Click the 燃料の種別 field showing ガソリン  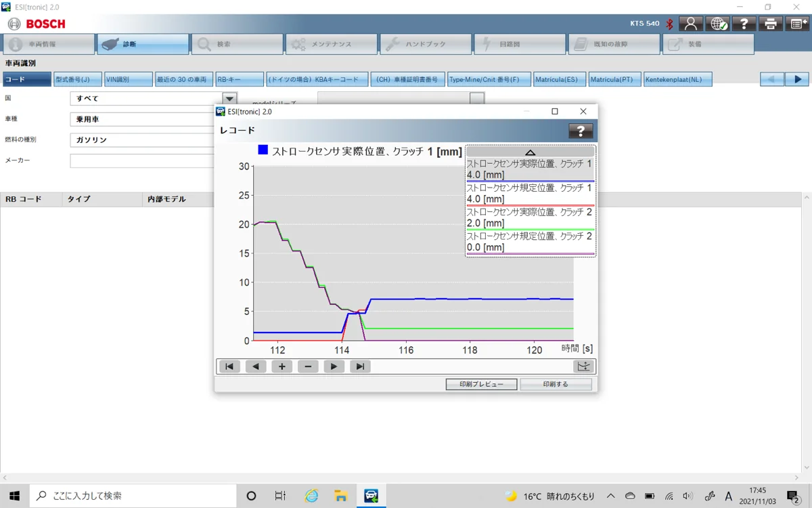(142, 140)
